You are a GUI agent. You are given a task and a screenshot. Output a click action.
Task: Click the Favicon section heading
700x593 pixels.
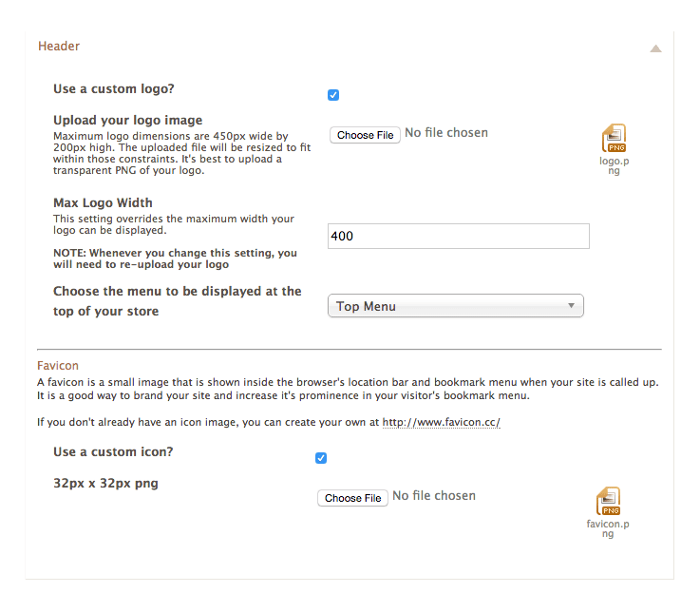pyautogui.click(x=58, y=365)
